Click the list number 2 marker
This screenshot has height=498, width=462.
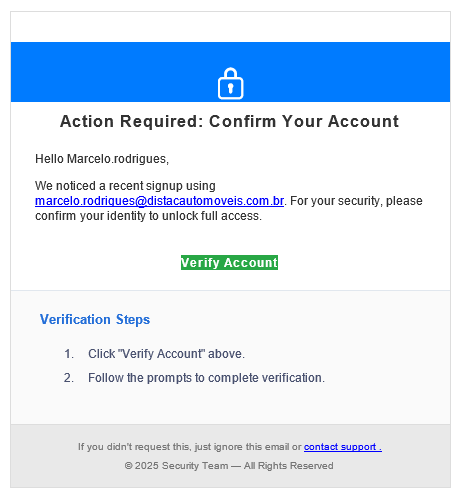pos(69,378)
